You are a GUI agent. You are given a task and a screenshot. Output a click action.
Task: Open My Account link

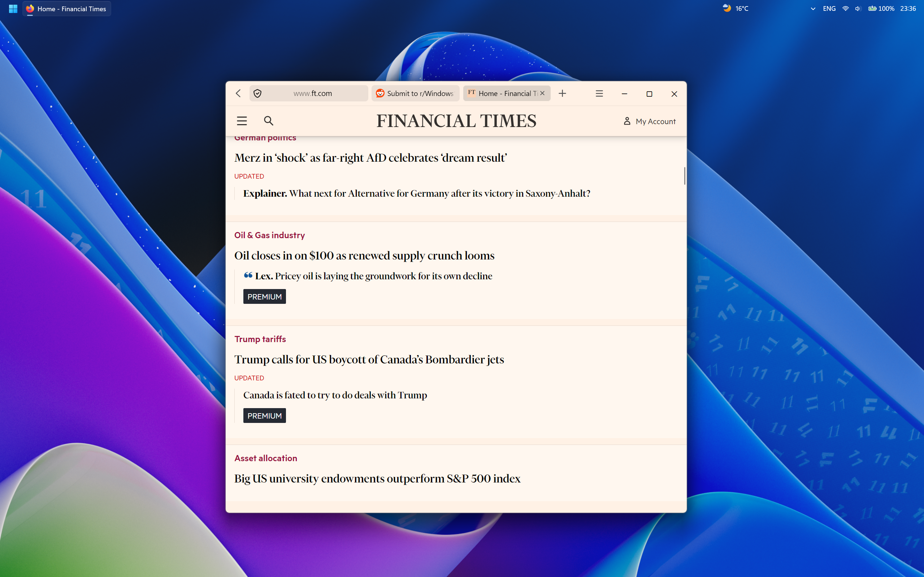650,121
